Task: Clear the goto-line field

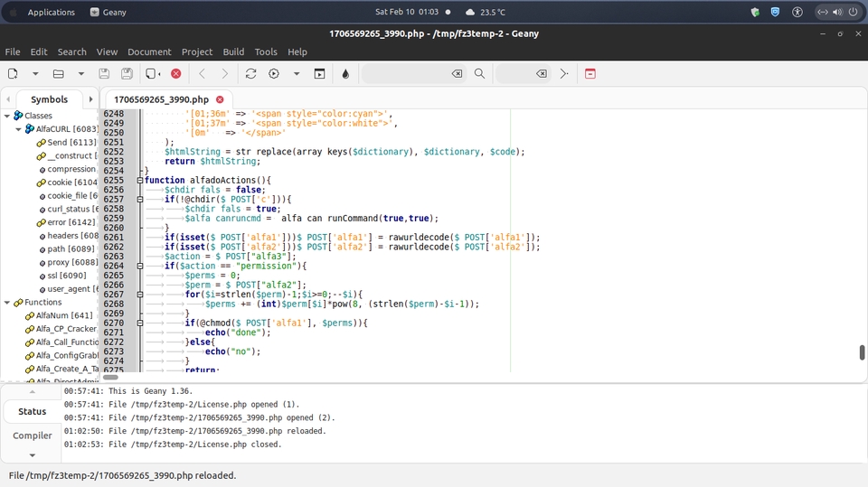Action: pyautogui.click(x=542, y=73)
